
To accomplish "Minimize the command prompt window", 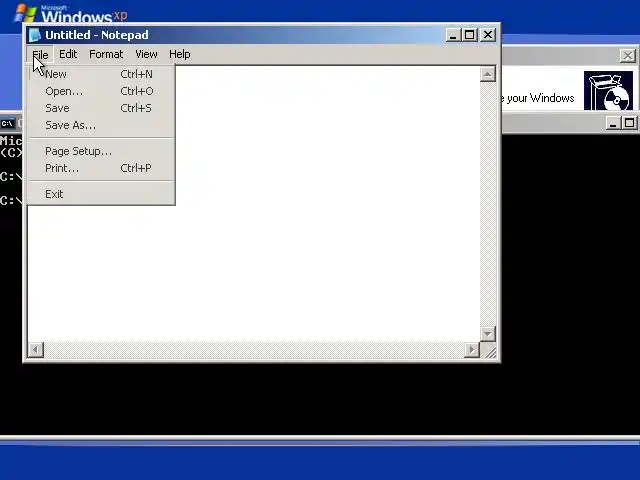I will click(x=612, y=123).
